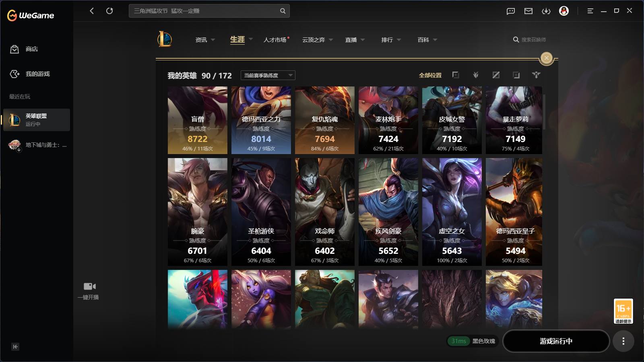Open the 德玛西亚之力 hero card
The height and width of the screenshot is (362, 644).
(261, 120)
